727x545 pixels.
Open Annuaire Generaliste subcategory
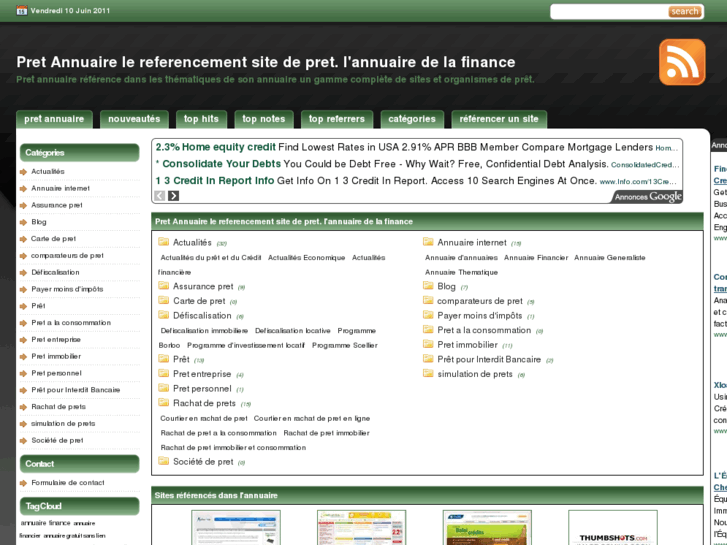(x=610, y=257)
